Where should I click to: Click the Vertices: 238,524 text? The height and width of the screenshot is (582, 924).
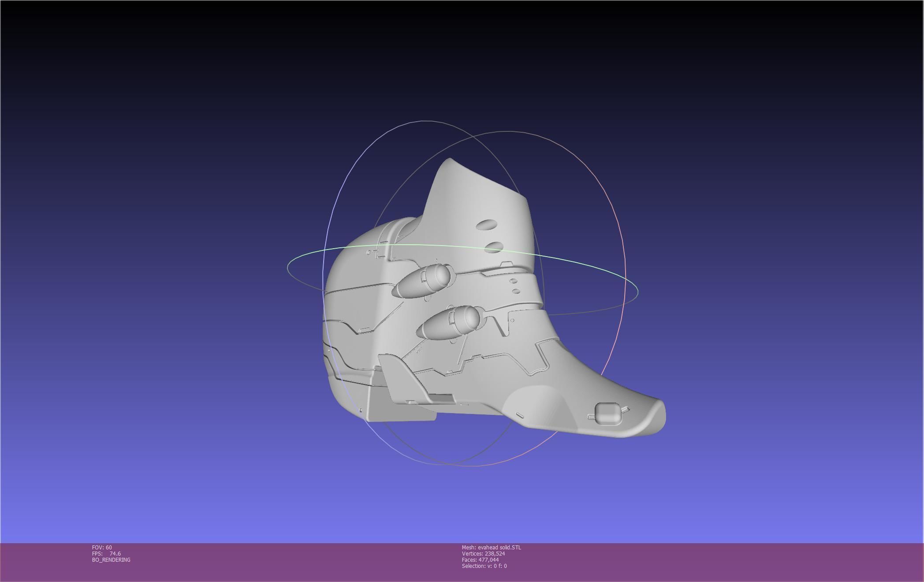point(483,553)
